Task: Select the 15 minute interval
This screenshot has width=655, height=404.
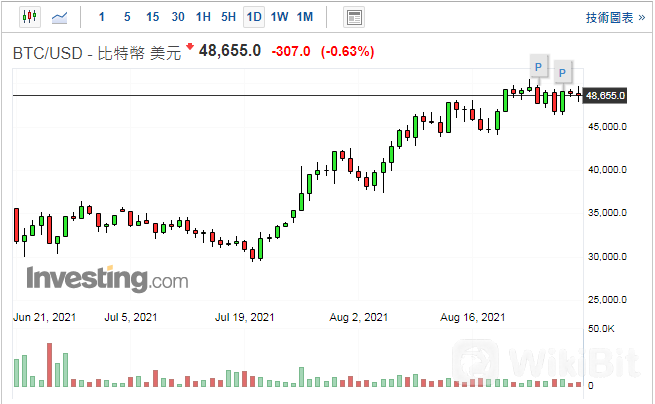Action: pos(152,17)
